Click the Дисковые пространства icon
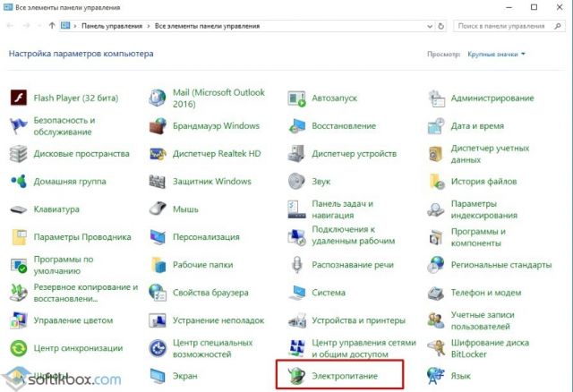Viewport: 573px width, 392px height. (18, 154)
